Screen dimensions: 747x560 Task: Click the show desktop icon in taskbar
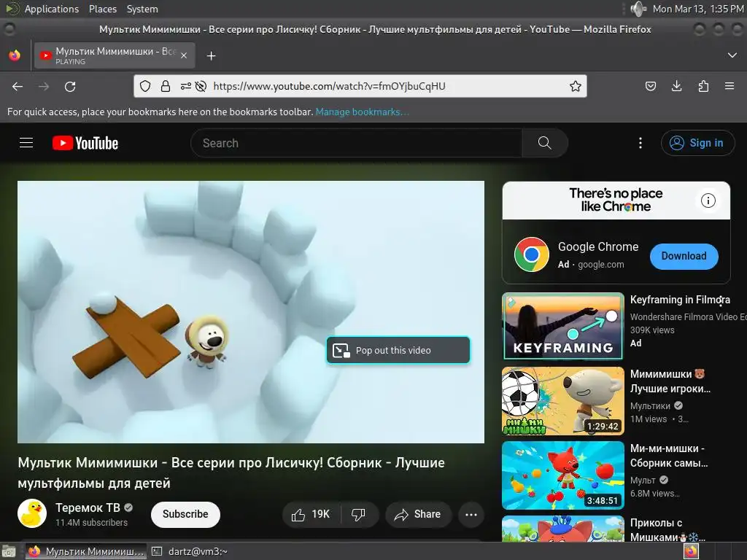coord(9,551)
